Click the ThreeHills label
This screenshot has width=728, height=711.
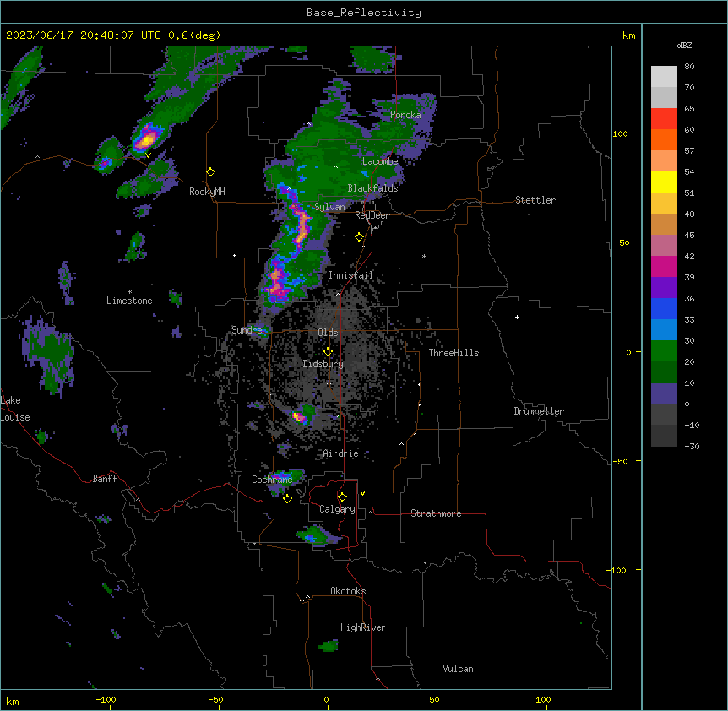pyautogui.click(x=454, y=353)
